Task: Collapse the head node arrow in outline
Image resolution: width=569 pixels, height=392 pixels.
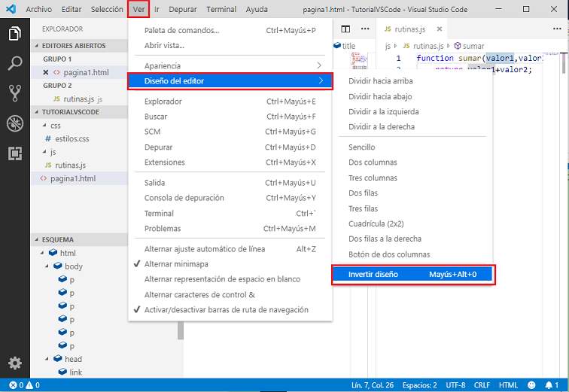Action: coord(47,359)
